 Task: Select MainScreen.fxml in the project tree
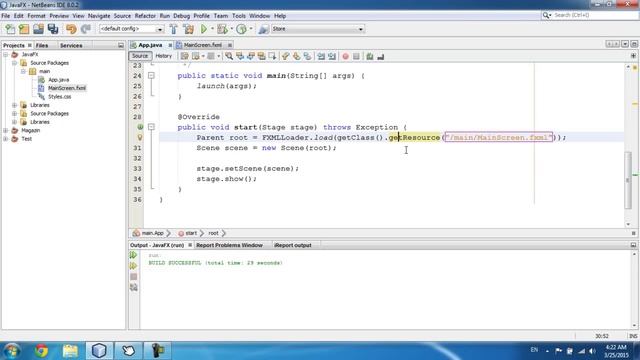click(x=67, y=88)
